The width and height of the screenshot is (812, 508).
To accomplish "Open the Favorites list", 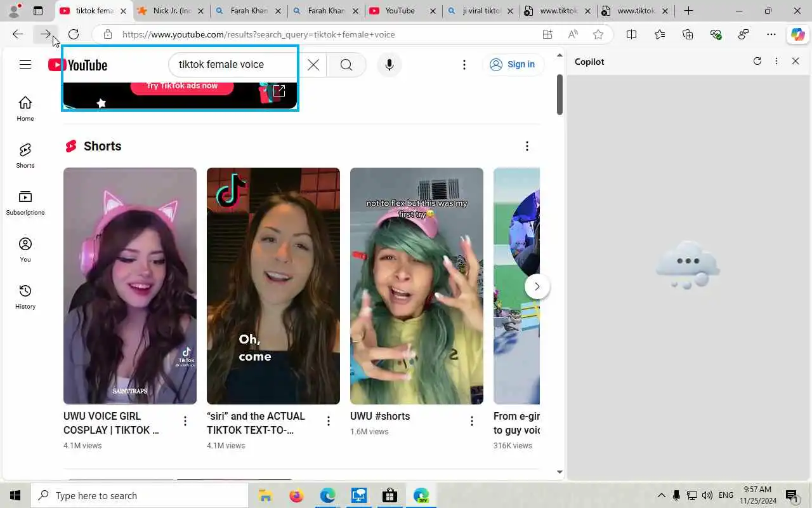I will [x=660, y=34].
